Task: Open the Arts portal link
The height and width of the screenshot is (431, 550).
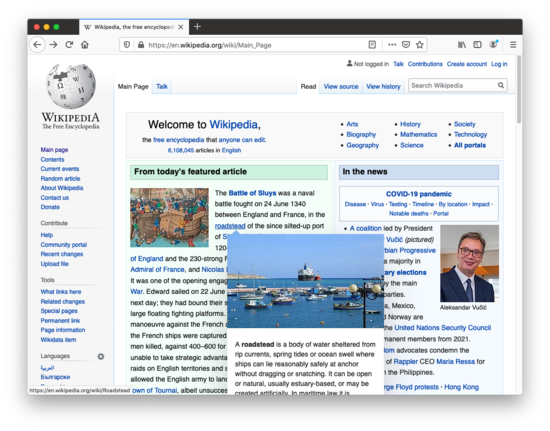Action: 352,124
